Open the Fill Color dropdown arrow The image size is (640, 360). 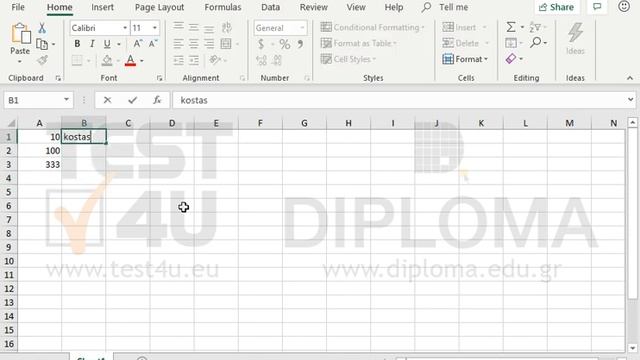[118, 61]
